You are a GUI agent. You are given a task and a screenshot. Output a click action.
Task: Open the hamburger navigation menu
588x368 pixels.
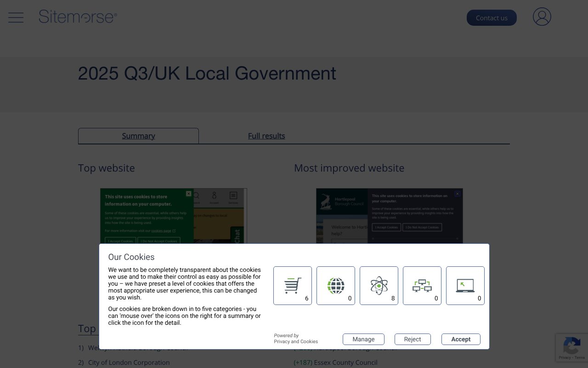tap(16, 17)
